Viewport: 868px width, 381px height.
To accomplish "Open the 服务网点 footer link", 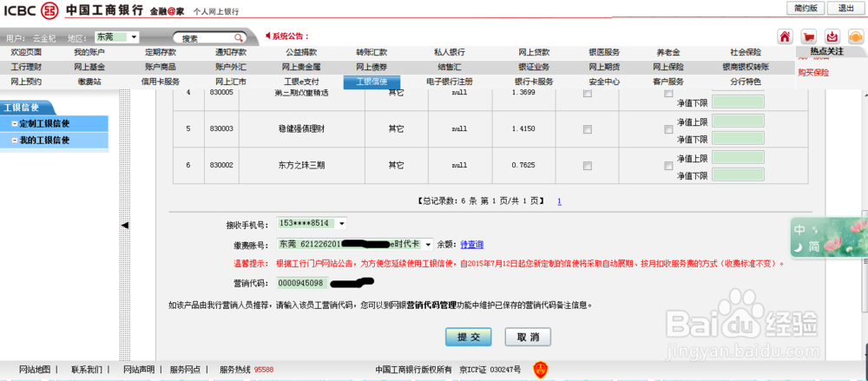I will [185, 370].
